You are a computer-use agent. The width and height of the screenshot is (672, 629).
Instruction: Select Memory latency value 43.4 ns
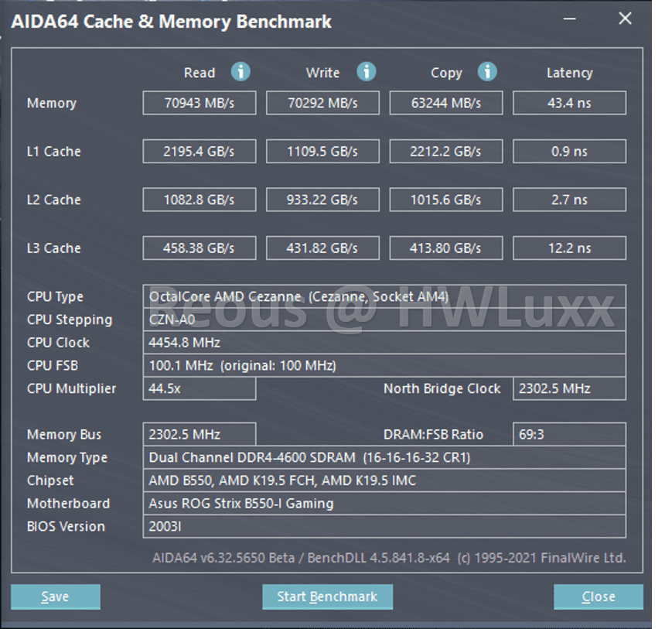(x=570, y=103)
